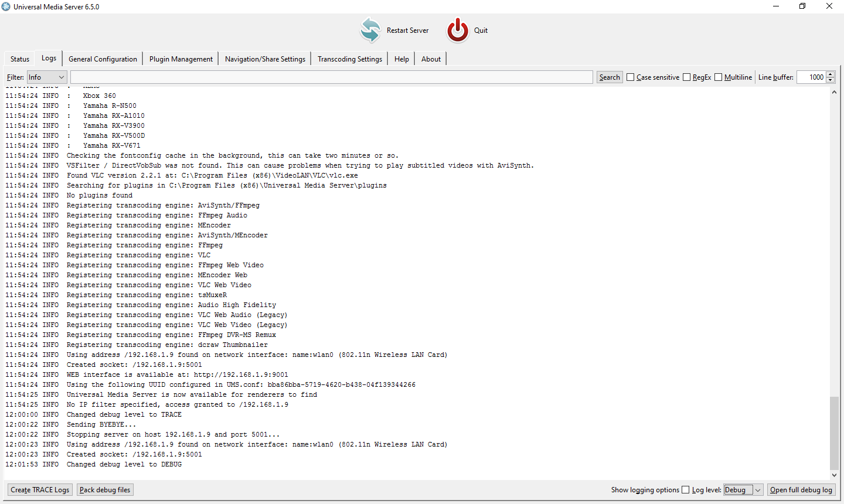This screenshot has width=844, height=504.
Task: Open Transcoding Settings tab
Action: (350, 59)
